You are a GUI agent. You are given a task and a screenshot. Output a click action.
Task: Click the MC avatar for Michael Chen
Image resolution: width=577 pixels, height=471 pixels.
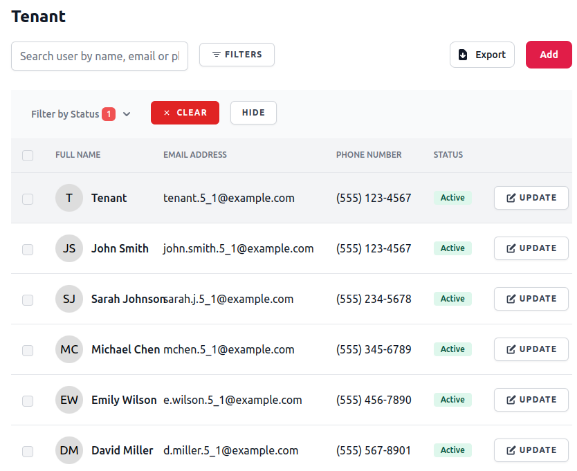click(x=69, y=349)
